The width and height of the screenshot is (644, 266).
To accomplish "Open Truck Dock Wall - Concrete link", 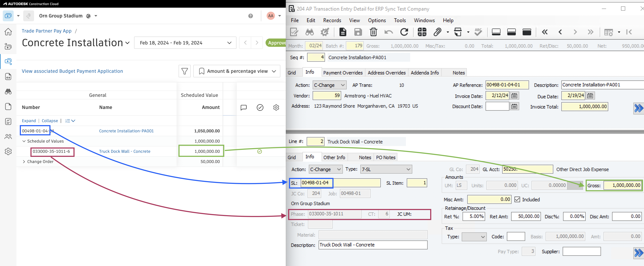I will pos(125,151).
